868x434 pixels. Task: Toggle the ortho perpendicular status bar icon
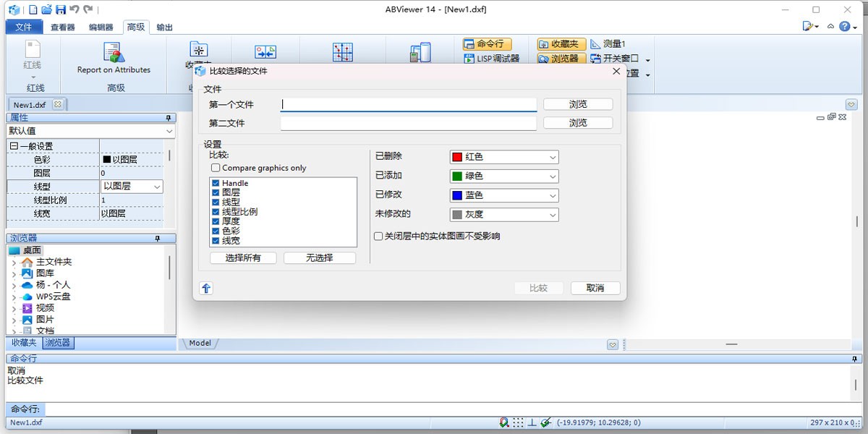click(532, 422)
